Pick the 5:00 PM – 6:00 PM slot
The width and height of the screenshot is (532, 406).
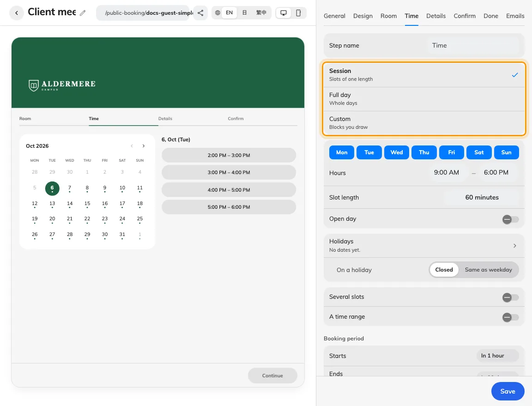pos(229,207)
